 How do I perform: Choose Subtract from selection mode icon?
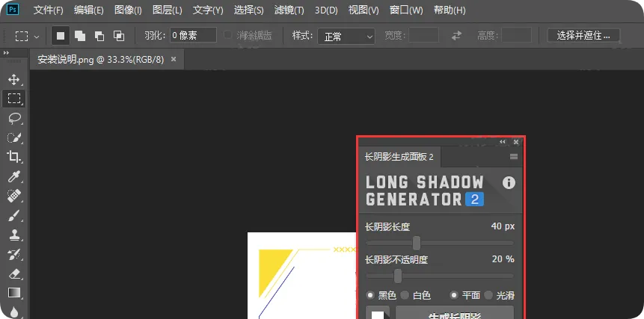click(x=99, y=36)
